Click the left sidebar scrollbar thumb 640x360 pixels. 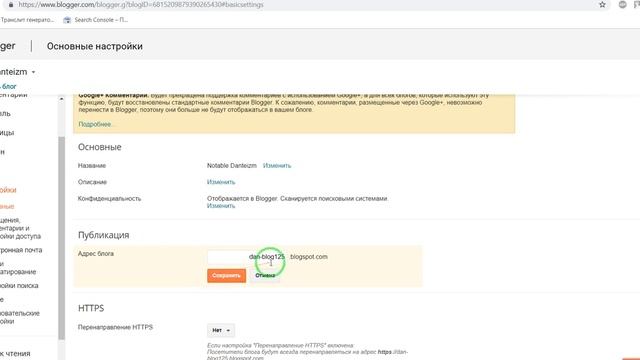click(62, 238)
